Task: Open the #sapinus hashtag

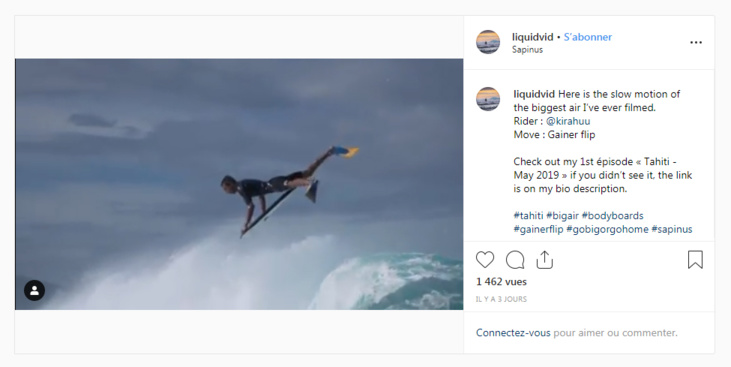Action: (x=671, y=229)
